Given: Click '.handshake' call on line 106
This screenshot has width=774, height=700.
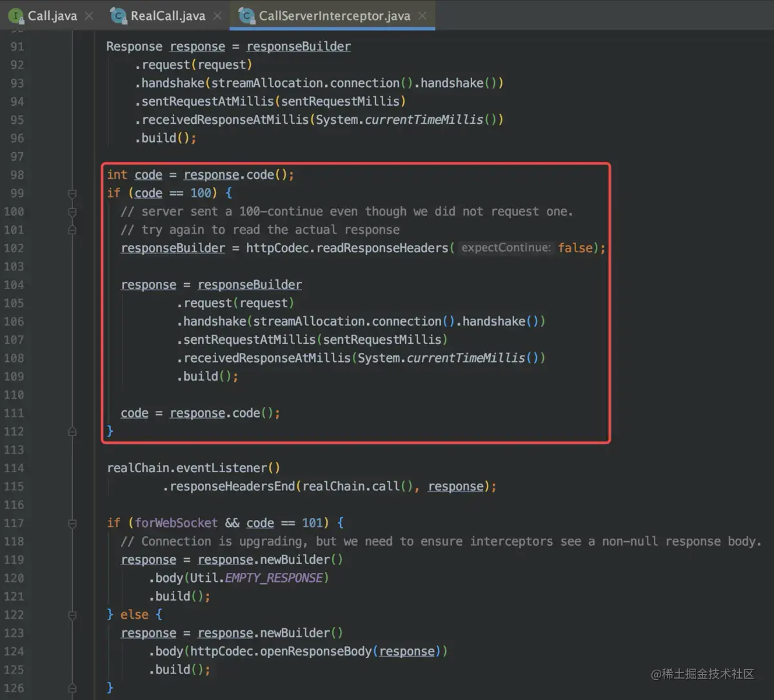Looking at the screenshot, I should [212, 321].
